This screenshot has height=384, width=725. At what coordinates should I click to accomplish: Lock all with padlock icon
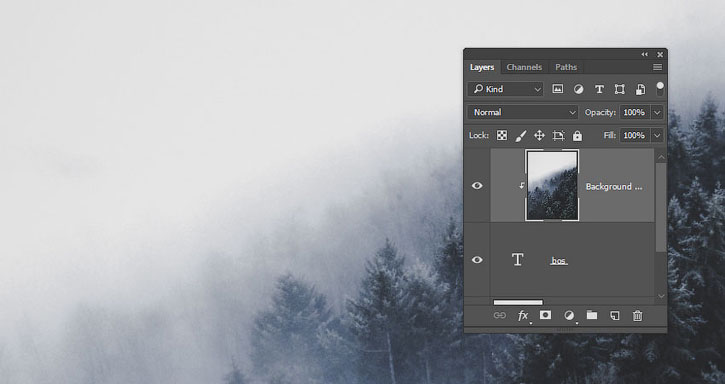pyautogui.click(x=578, y=136)
